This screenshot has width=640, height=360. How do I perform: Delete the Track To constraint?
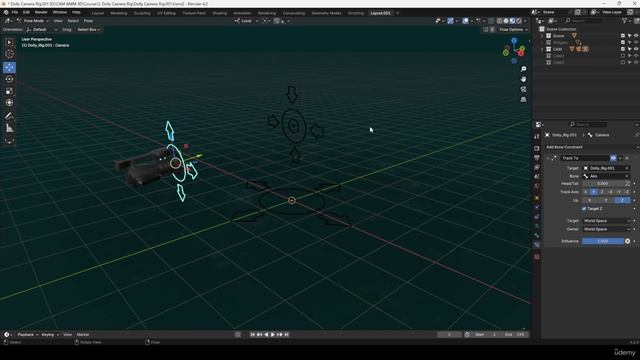627,158
